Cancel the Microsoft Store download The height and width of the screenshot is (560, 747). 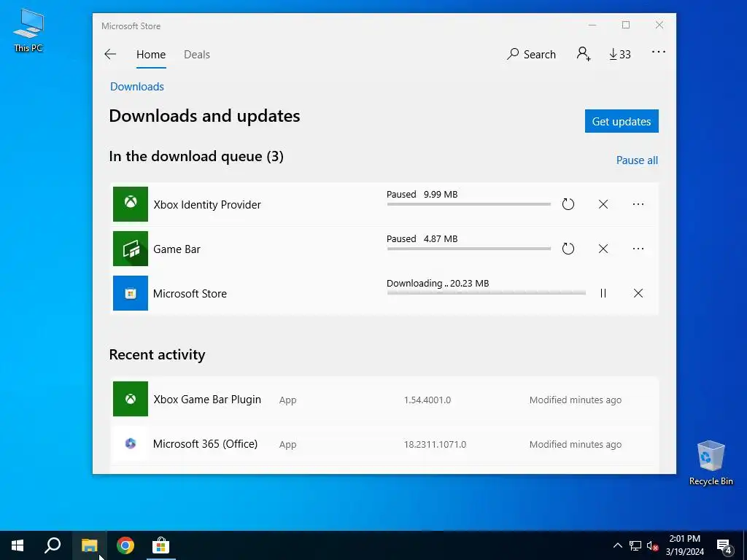[x=638, y=293]
